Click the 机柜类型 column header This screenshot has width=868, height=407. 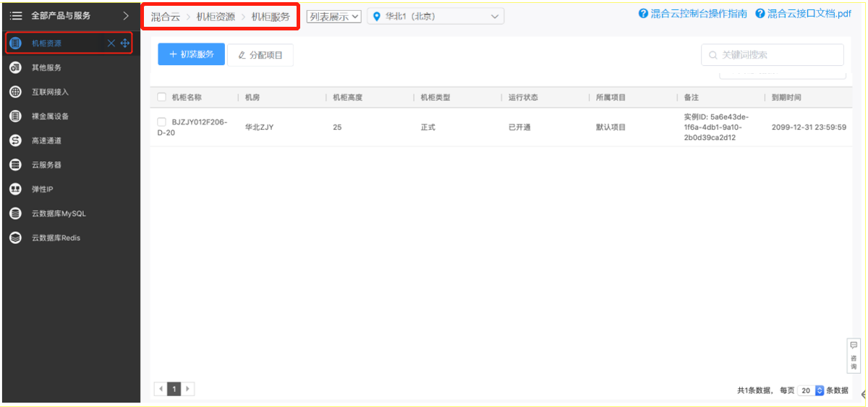click(x=435, y=97)
